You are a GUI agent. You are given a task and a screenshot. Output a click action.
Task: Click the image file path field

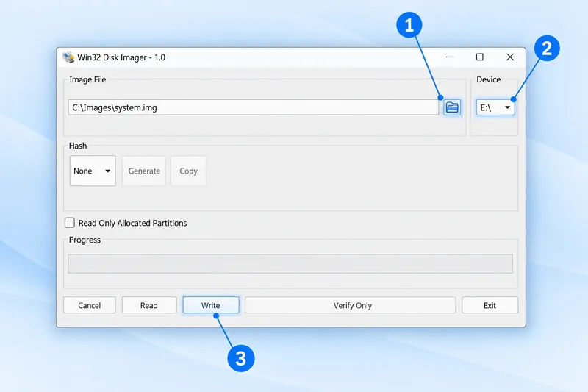254,107
